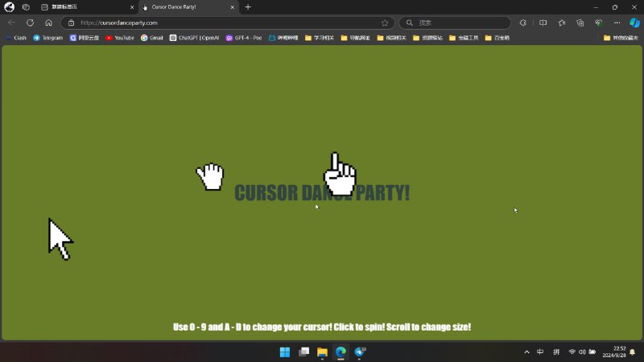Close the Cursor Dance Party! tab

pos(232,7)
